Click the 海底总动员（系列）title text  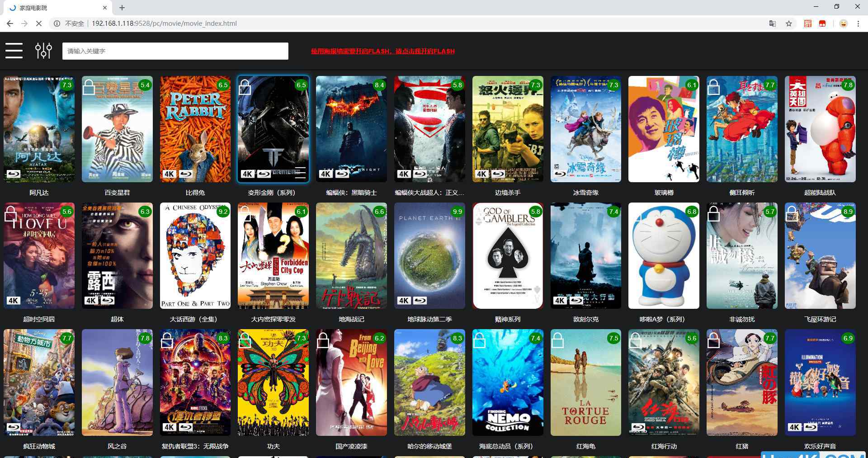[508, 446]
